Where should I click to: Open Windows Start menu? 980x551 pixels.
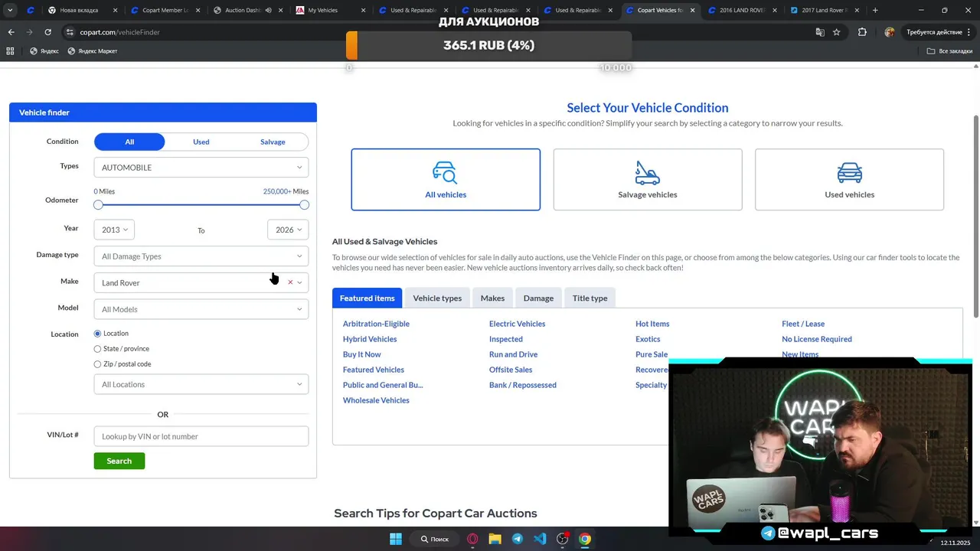396,539
